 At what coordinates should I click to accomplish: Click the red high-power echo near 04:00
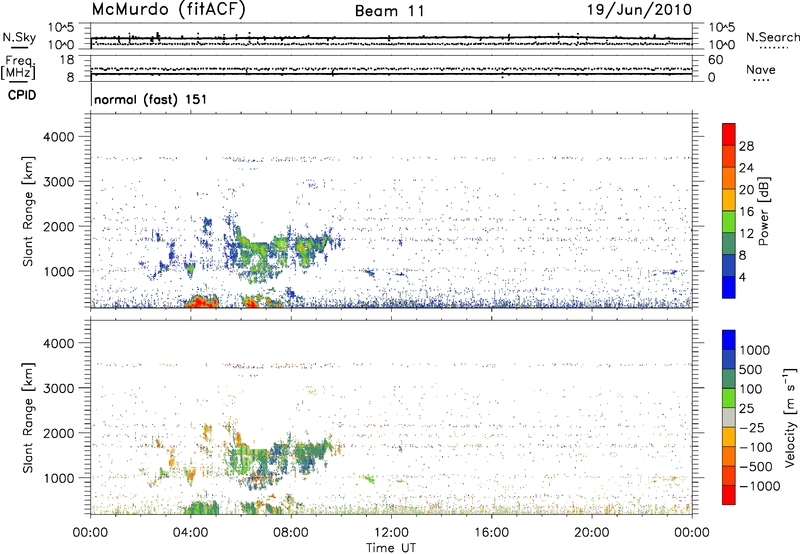[200, 302]
